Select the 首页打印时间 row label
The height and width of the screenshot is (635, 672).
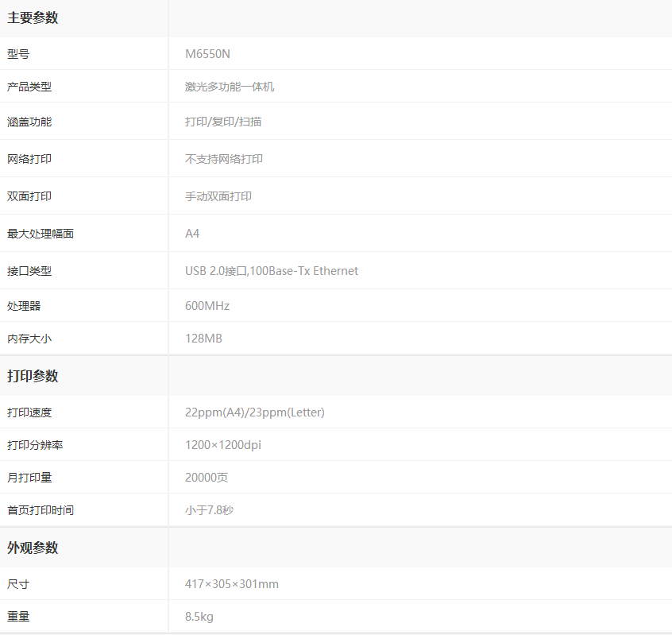click(x=41, y=510)
